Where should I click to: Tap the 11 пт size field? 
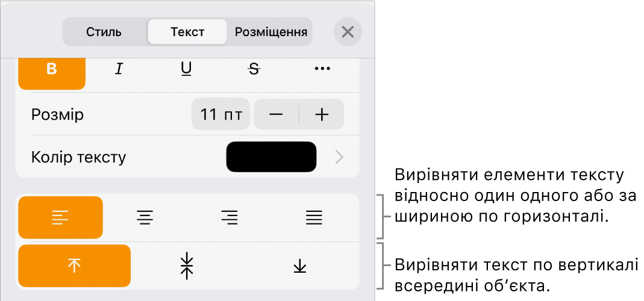tap(221, 114)
